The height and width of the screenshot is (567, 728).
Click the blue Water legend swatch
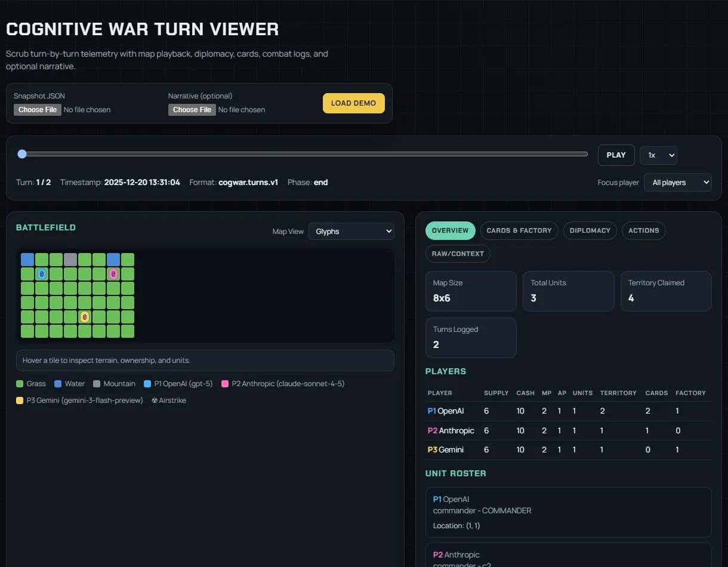(58, 384)
